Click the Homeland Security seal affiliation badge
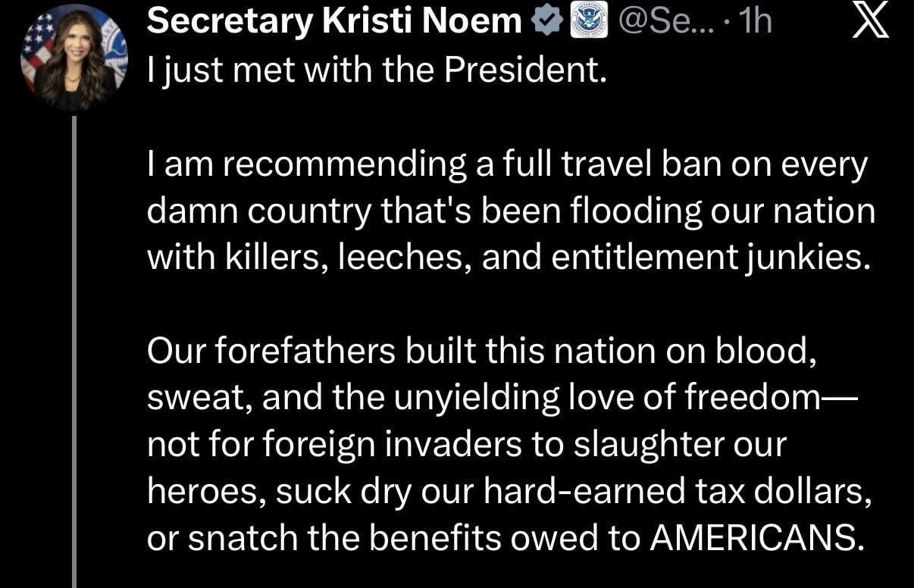Viewport: 914px width, 588px height. point(588,22)
